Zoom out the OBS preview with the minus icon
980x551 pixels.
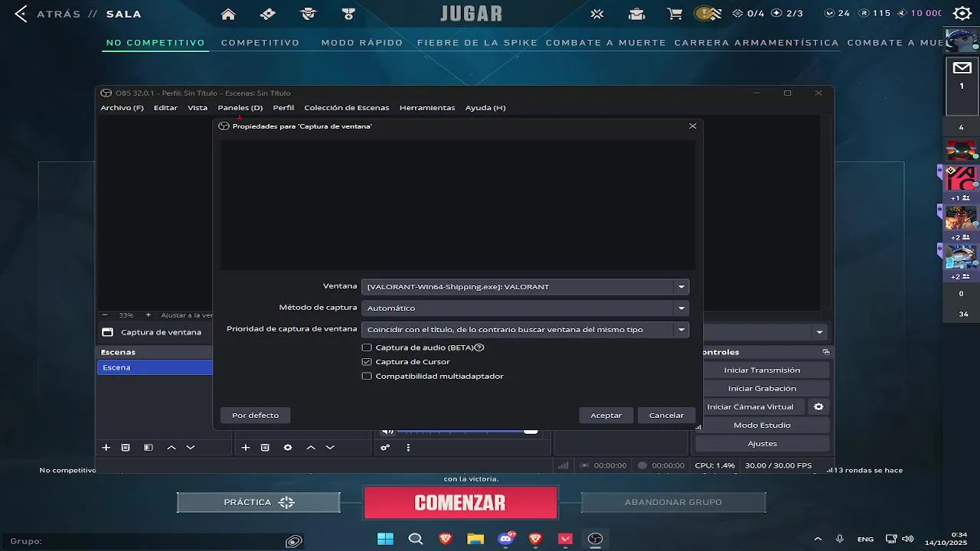point(105,315)
